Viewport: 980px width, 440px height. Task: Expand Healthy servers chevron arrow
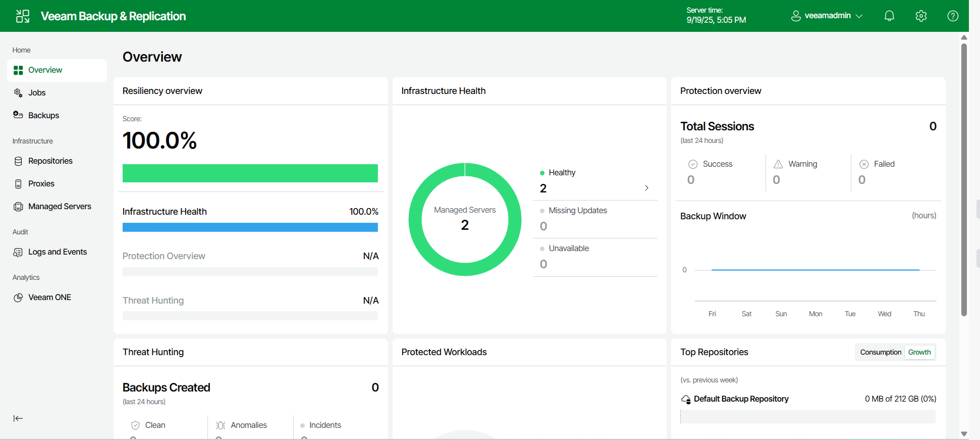(x=646, y=188)
